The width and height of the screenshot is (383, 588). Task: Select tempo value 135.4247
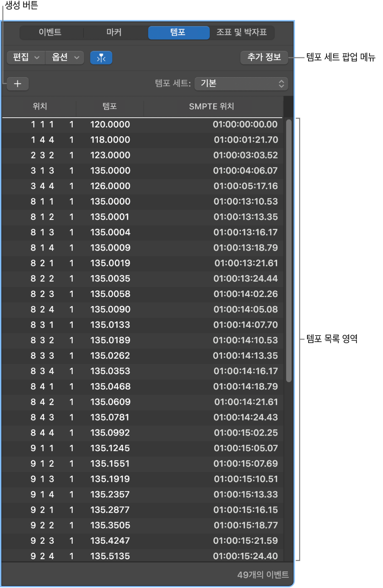click(110, 541)
